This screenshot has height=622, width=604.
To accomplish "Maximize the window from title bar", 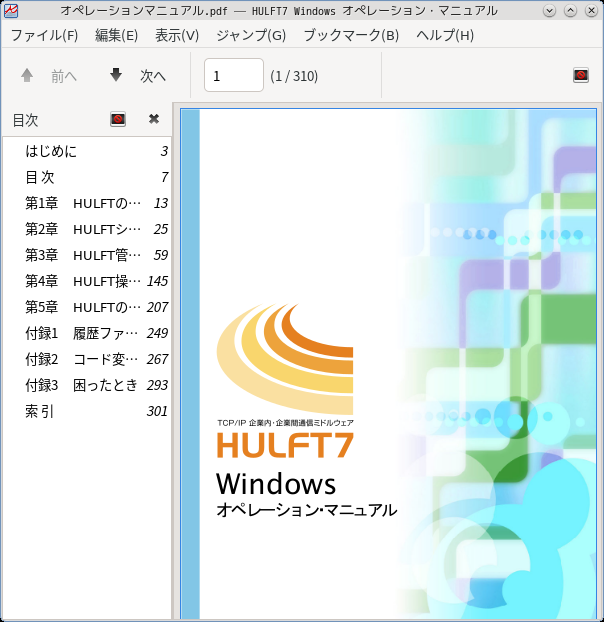I will (570, 11).
